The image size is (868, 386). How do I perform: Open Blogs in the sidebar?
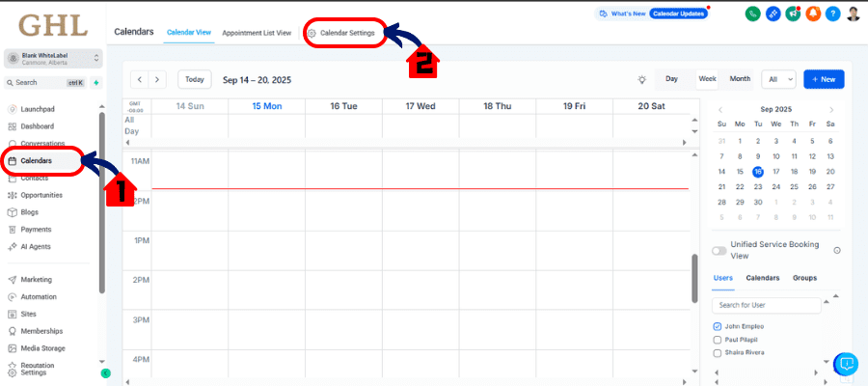pyautogui.click(x=29, y=212)
